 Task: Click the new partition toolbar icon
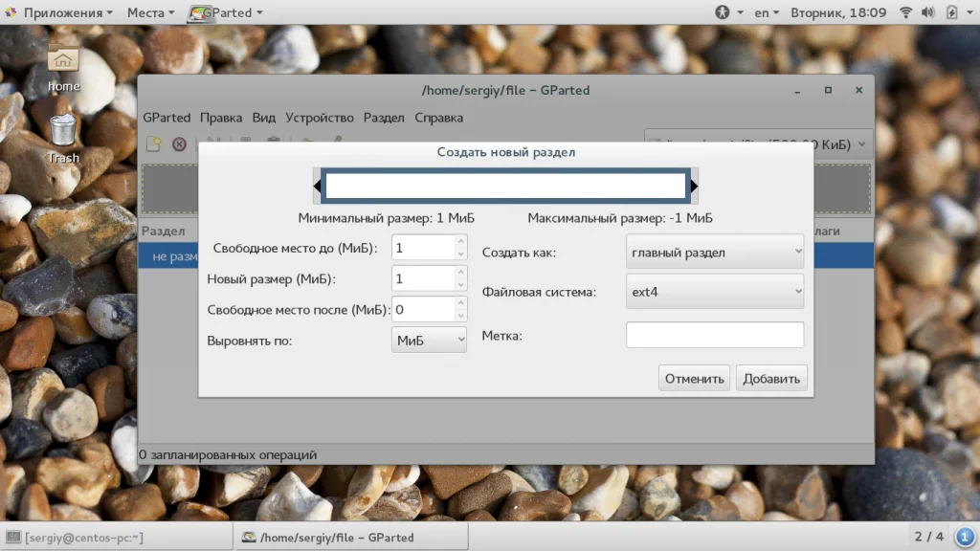coord(153,144)
